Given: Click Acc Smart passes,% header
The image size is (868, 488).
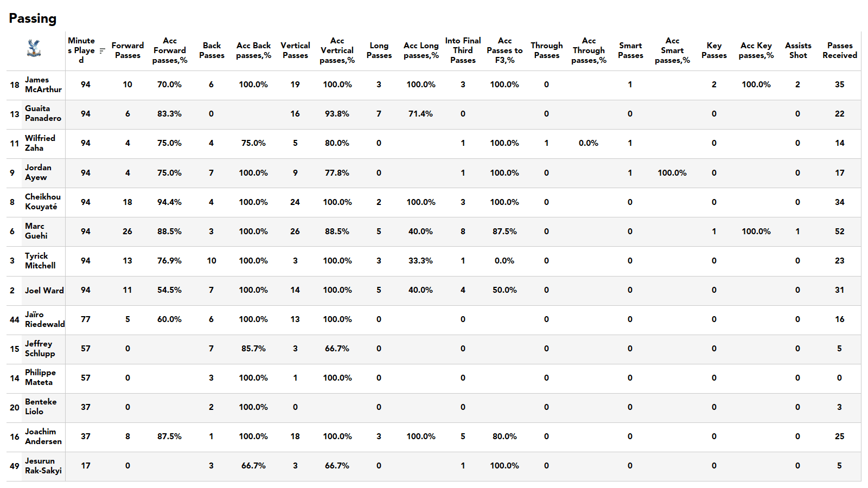Looking at the screenshot, I should pos(672,50).
